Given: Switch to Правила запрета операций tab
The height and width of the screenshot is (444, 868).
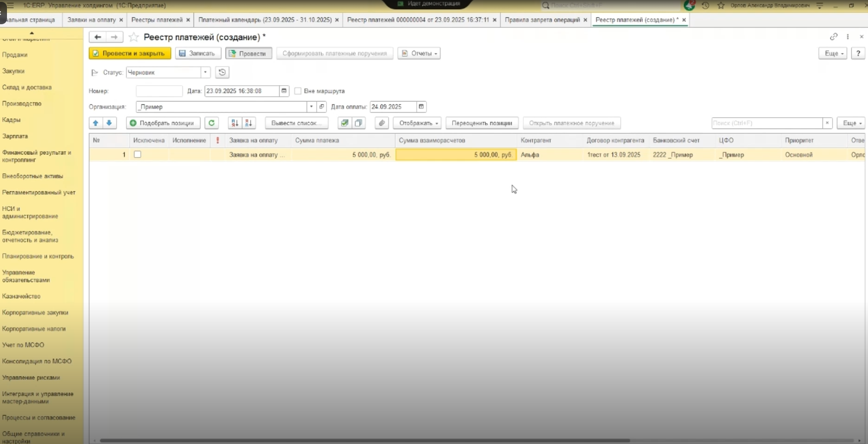Looking at the screenshot, I should [x=542, y=20].
